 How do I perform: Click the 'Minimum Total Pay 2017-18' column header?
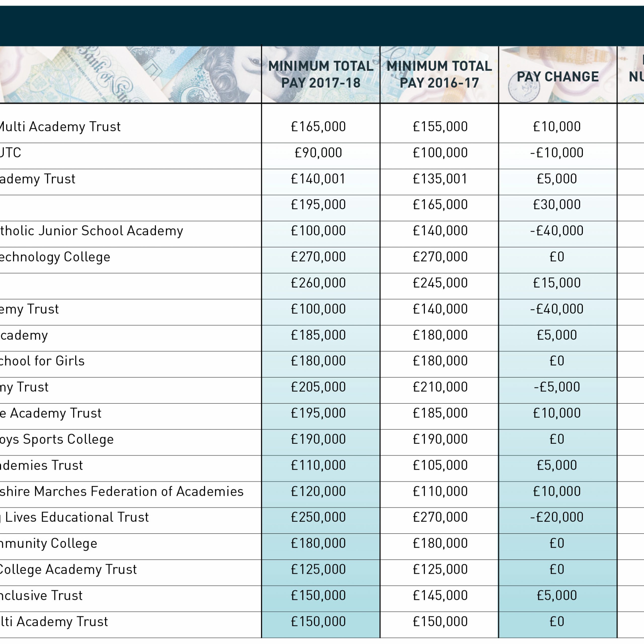click(320, 75)
